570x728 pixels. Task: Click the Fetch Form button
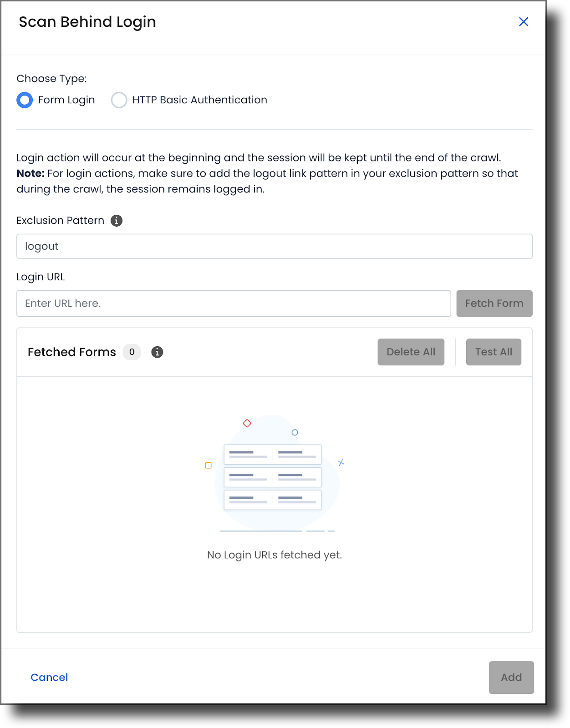coord(494,303)
